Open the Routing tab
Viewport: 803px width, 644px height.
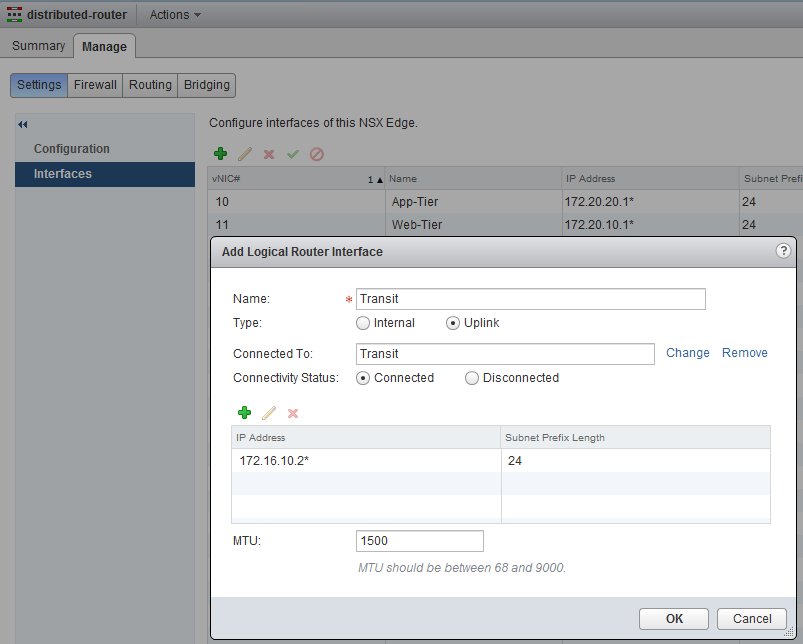pyautogui.click(x=150, y=85)
